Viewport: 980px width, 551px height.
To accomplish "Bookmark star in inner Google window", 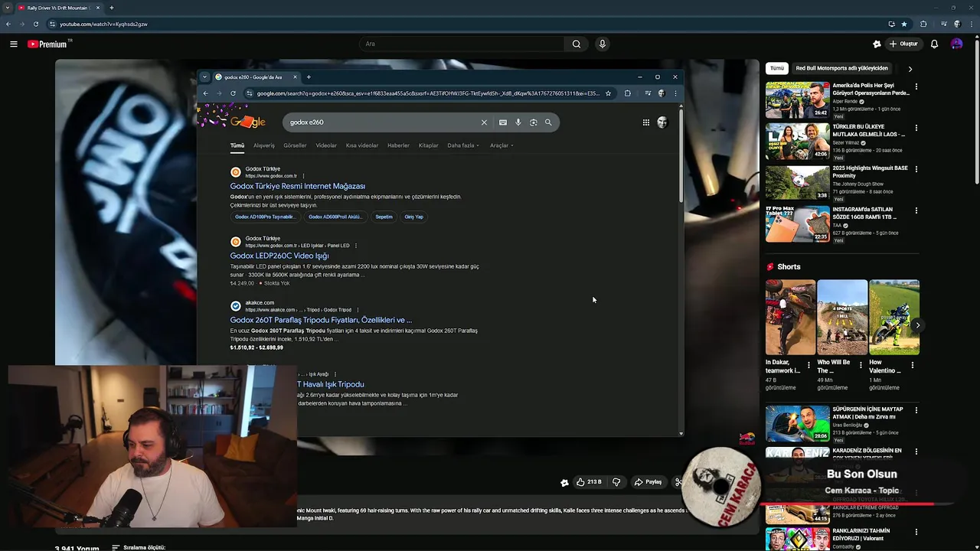I will coord(609,93).
